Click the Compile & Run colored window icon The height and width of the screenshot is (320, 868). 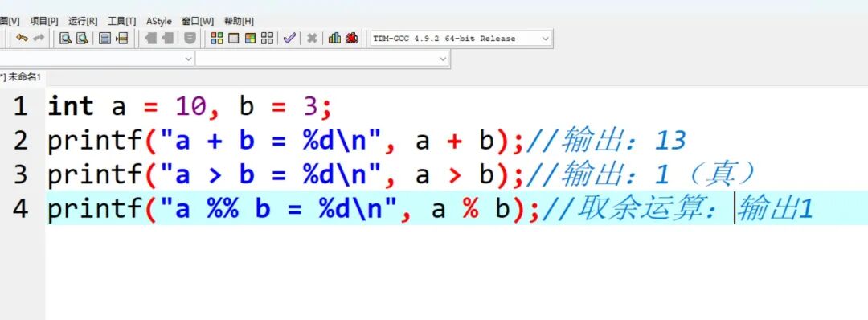[250, 39]
